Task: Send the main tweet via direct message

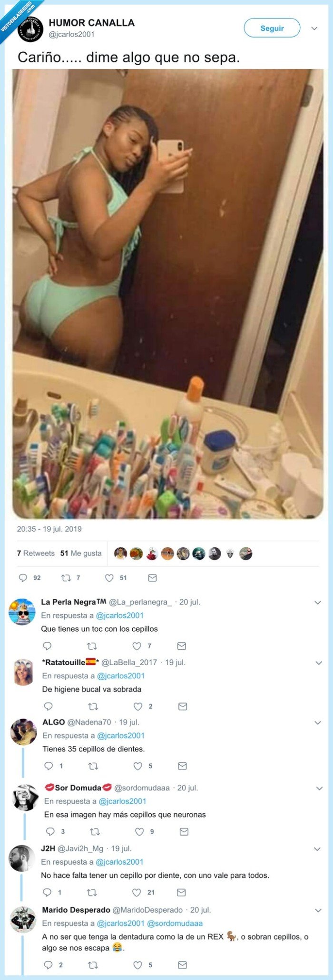Action: (152, 578)
